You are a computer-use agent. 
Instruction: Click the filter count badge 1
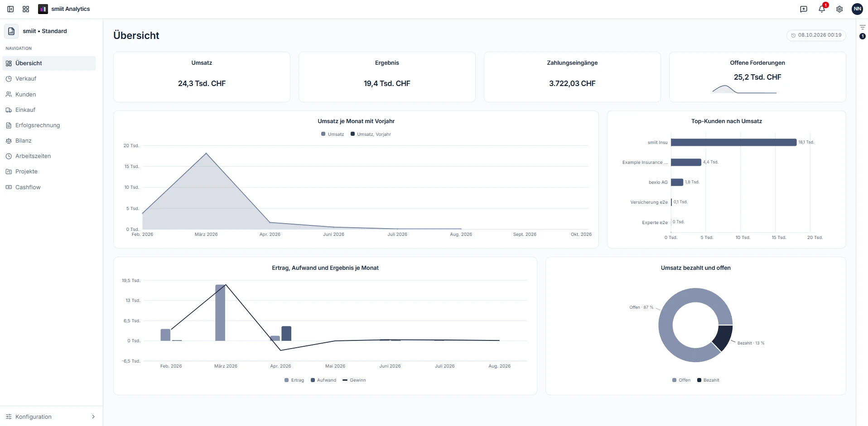(863, 36)
